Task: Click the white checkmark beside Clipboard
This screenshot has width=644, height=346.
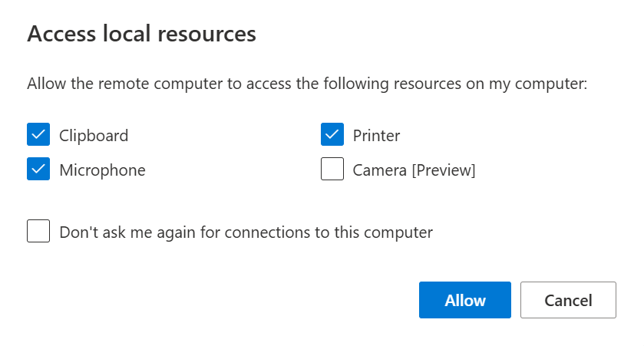Action: (x=38, y=135)
